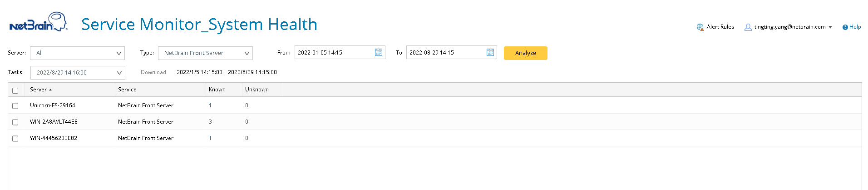Sort by the Known column header
The image size is (868, 190).
(x=217, y=90)
